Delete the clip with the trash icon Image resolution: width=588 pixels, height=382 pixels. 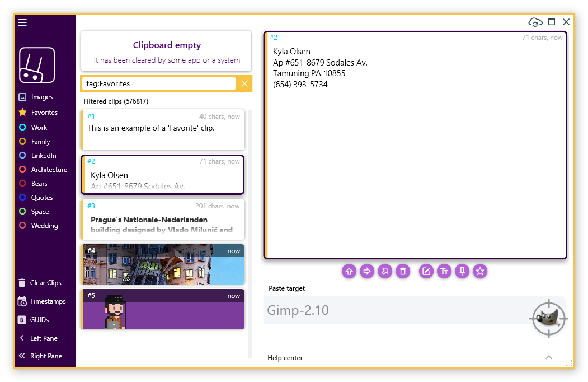tap(403, 271)
